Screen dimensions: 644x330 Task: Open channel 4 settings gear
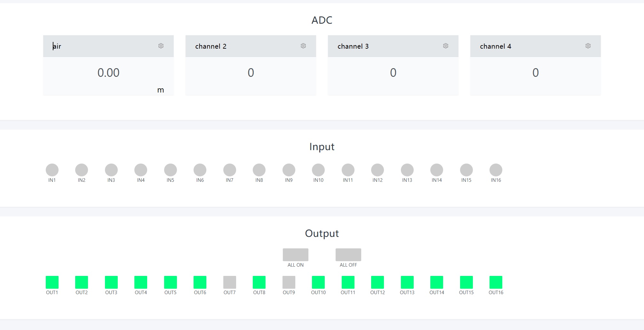(x=588, y=46)
